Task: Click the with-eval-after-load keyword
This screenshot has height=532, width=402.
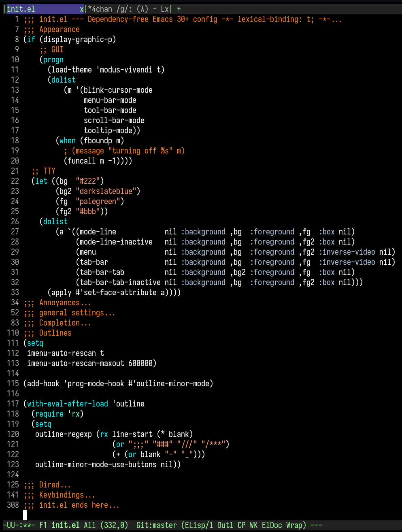Action: [x=67, y=404]
